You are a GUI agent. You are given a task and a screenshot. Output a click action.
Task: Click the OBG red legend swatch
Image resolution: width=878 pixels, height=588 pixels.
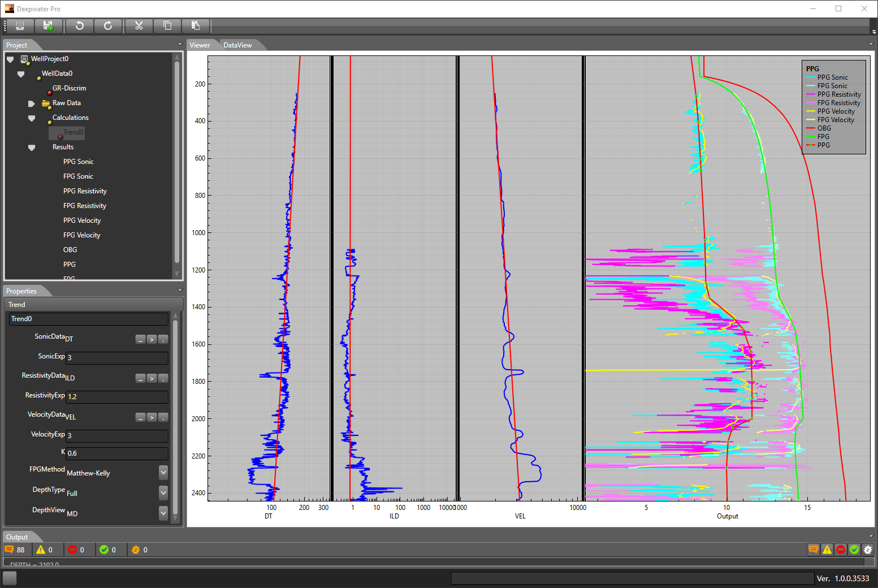click(811, 128)
